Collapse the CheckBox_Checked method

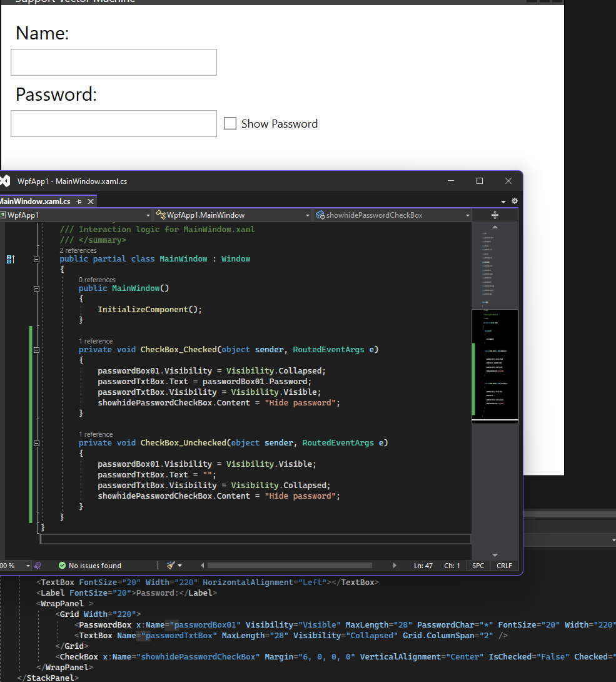36,350
